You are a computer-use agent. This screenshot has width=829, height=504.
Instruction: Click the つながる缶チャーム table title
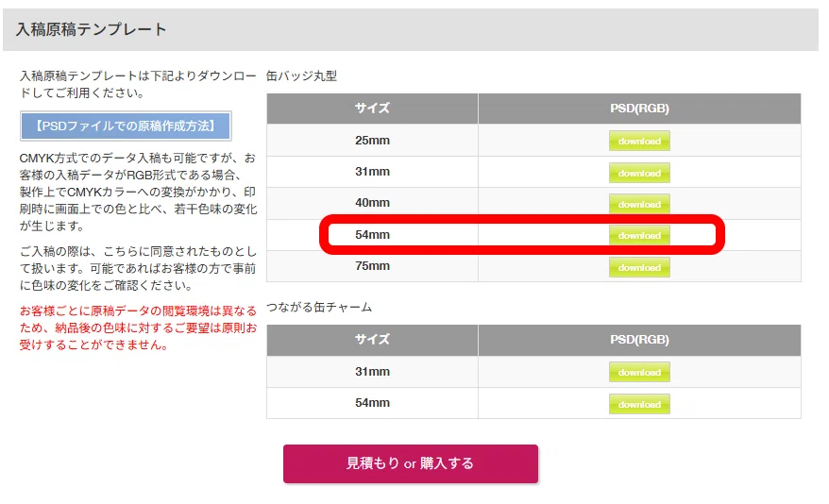pos(319,307)
